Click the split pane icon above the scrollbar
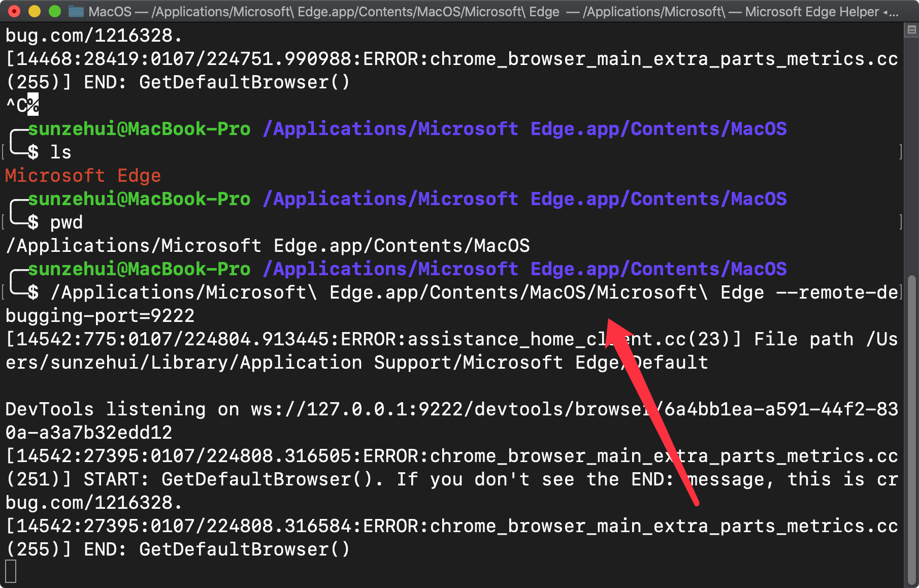 [911, 30]
